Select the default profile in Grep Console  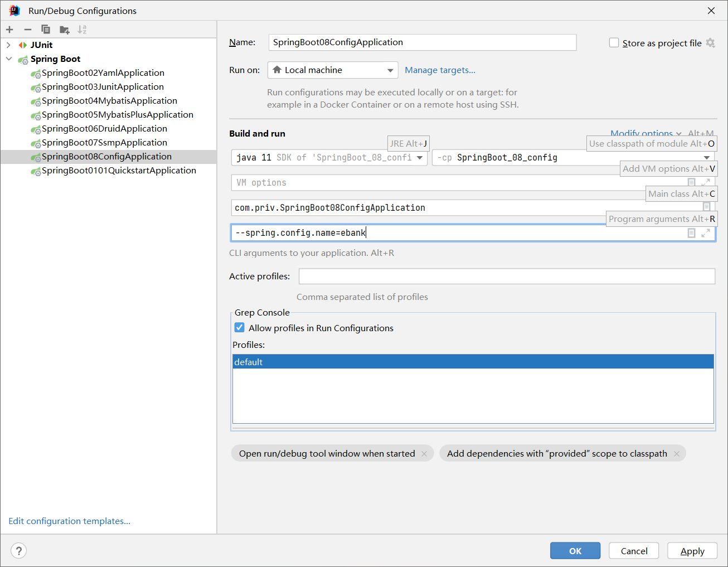click(x=473, y=362)
